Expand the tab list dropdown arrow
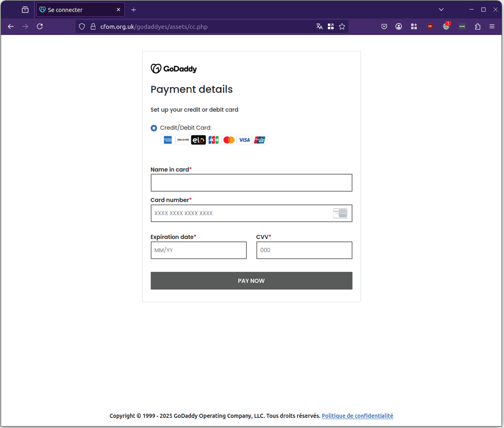Screen dimensions: 504x428 tap(441, 10)
